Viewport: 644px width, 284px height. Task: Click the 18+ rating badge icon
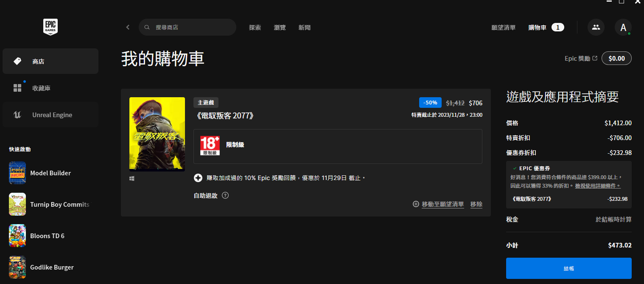tap(210, 146)
